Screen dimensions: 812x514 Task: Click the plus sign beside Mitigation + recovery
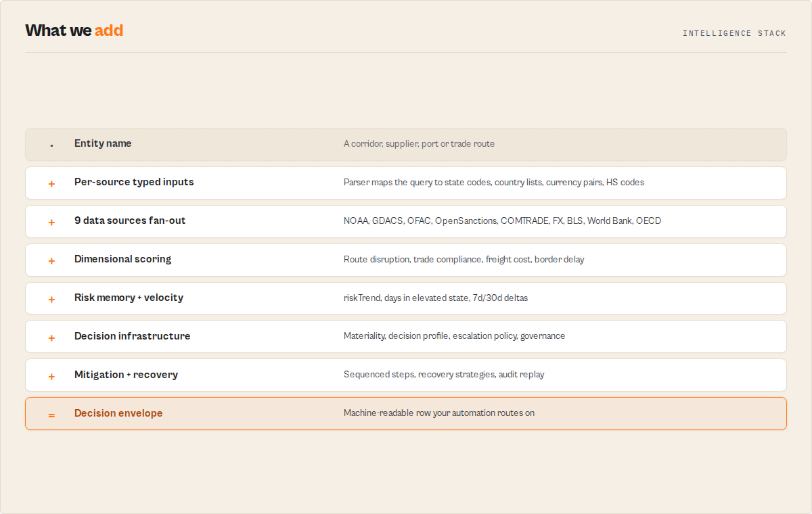pyautogui.click(x=51, y=376)
